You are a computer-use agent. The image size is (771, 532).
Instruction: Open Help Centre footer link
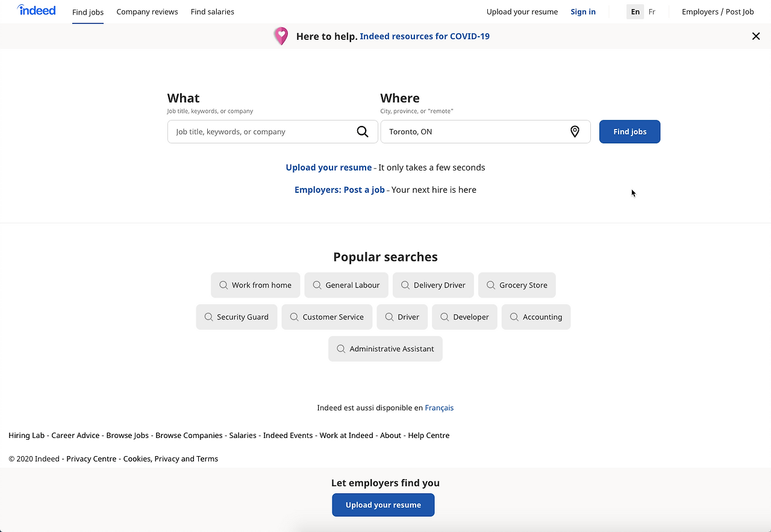(x=429, y=436)
